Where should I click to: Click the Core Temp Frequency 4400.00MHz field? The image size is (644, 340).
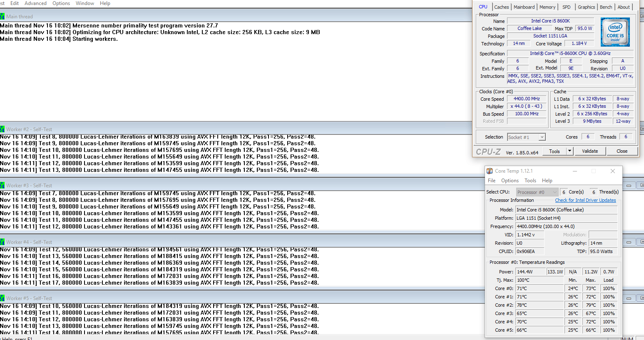pos(566,226)
